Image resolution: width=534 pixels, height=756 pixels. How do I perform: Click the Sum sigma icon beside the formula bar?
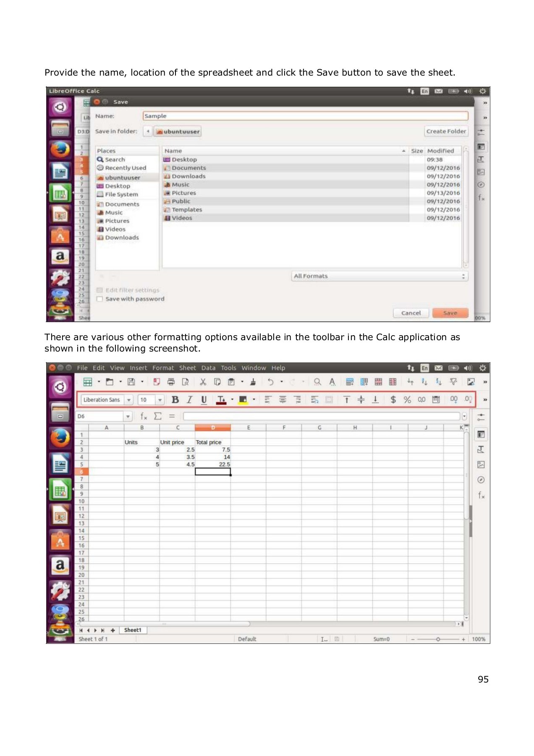158,416
